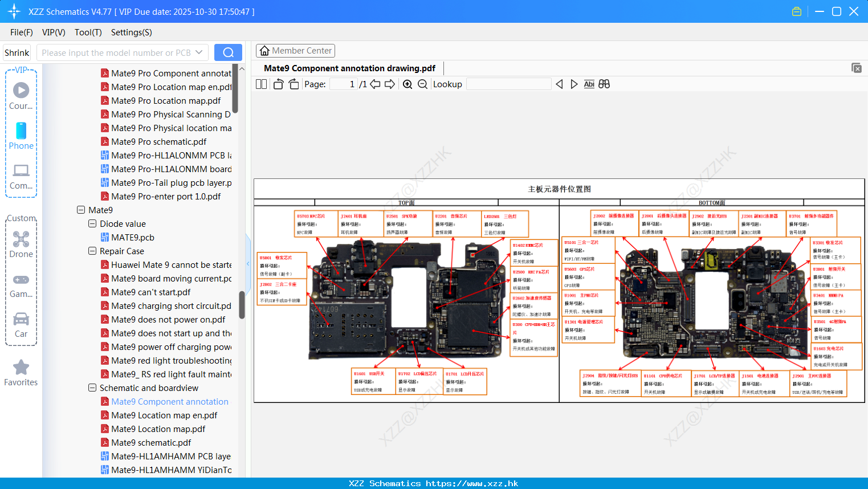The width and height of the screenshot is (868, 489).
Task: Open the VIP(V) menu
Action: (x=54, y=32)
